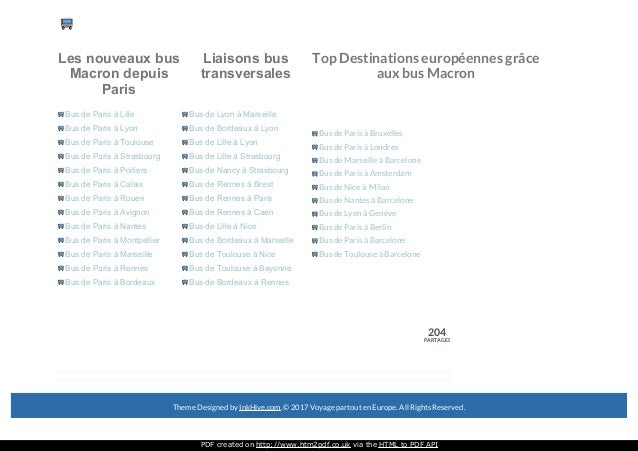Screen dimensions: 638x451
Task: Open Bus de Nice à Milan
Action: click(354, 187)
